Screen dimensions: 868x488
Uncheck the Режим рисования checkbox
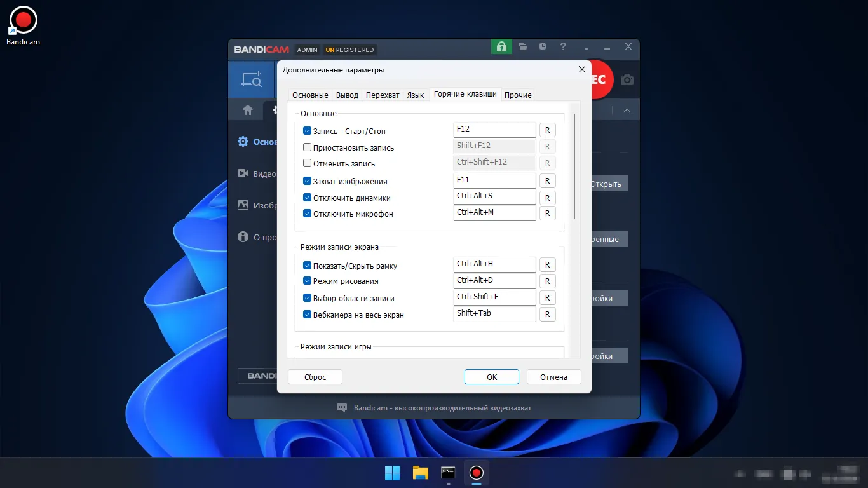click(307, 281)
